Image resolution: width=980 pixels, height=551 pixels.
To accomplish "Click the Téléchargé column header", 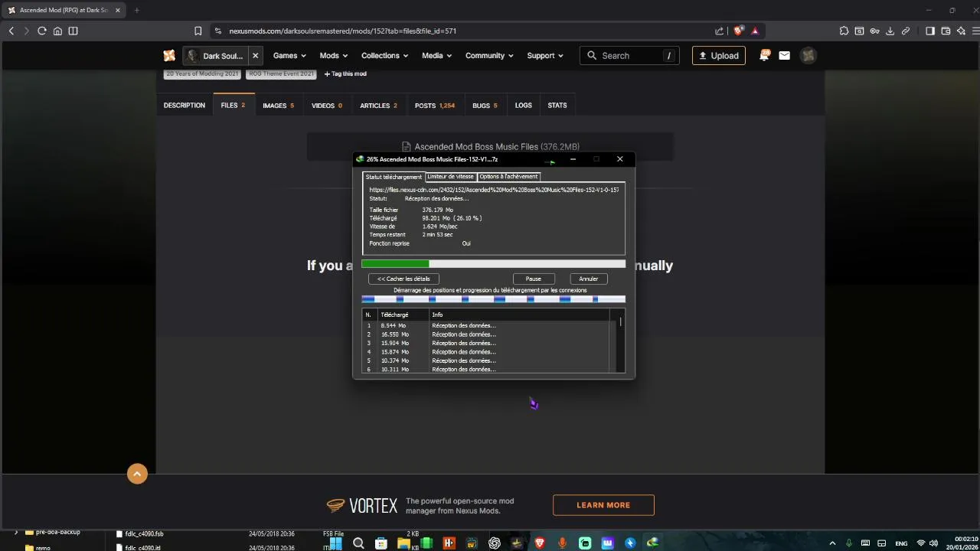I will [x=402, y=315].
